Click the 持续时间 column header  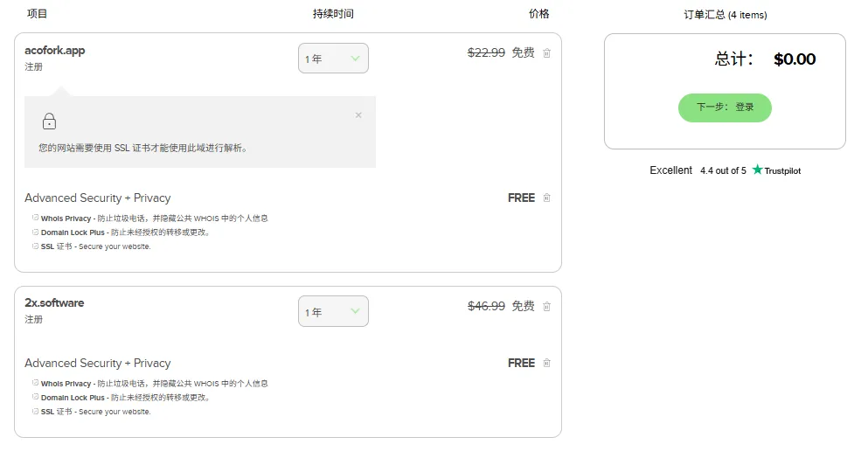coord(333,14)
